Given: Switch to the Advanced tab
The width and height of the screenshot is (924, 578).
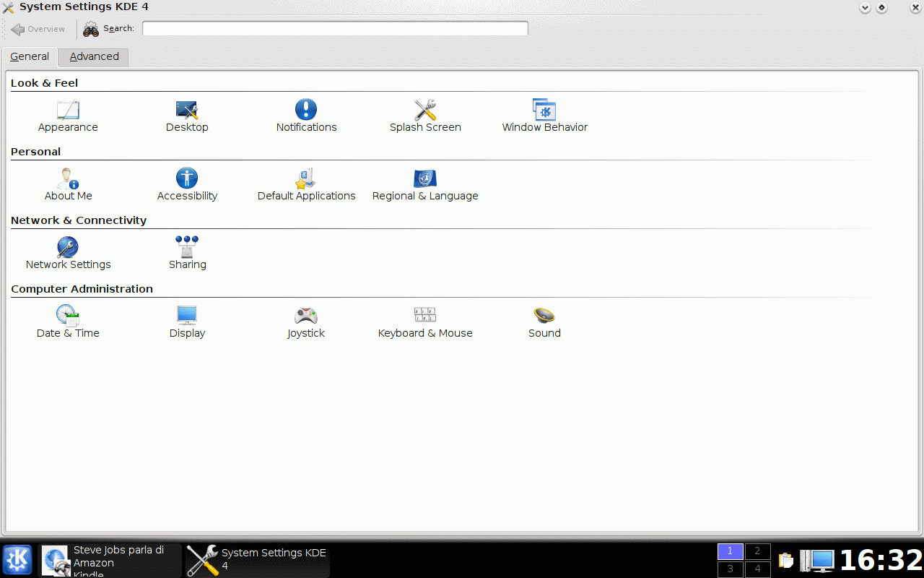Looking at the screenshot, I should click(x=94, y=57).
